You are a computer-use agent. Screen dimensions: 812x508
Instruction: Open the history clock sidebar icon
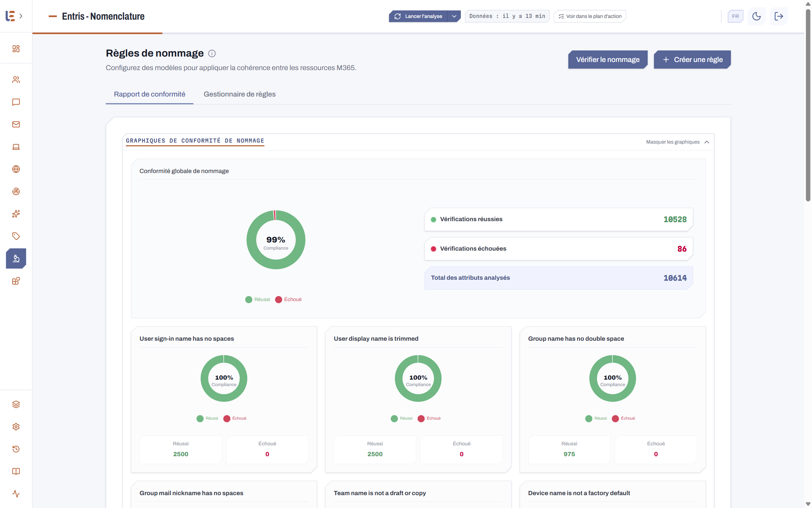pos(16,449)
